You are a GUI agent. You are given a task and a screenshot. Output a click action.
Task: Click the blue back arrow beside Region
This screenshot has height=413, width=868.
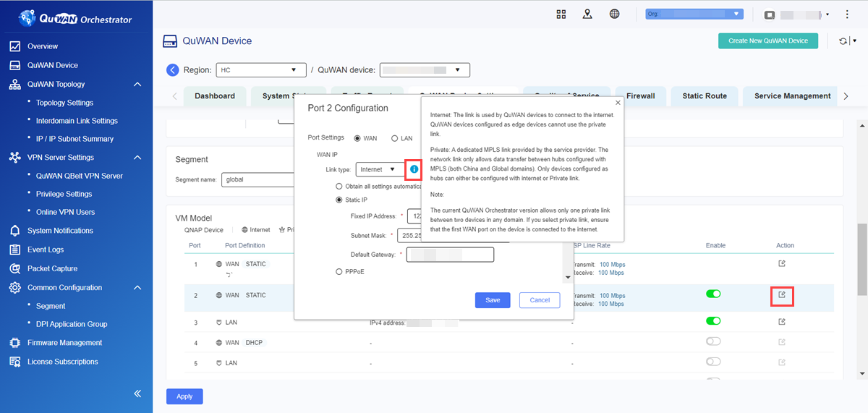(x=172, y=70)
